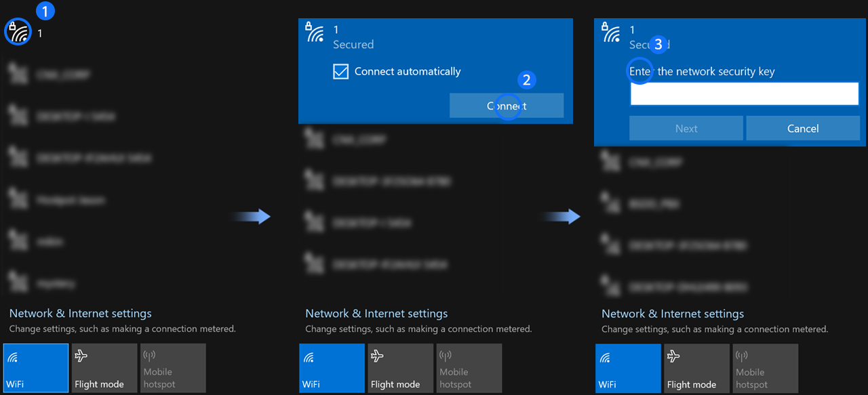Viewport: 868px width, 395px height.
Task: Open Network & Internet settings in security key panel
Action: coord(673,314)
